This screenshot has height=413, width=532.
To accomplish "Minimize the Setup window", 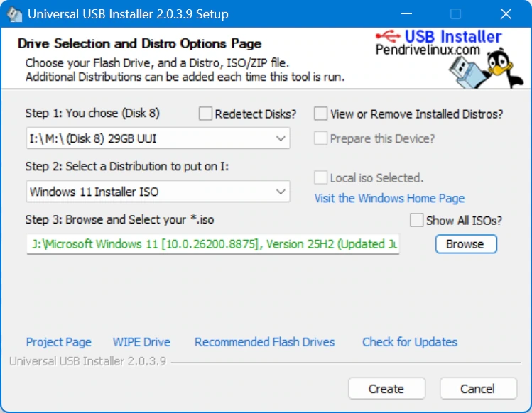I will coord(406,14).
